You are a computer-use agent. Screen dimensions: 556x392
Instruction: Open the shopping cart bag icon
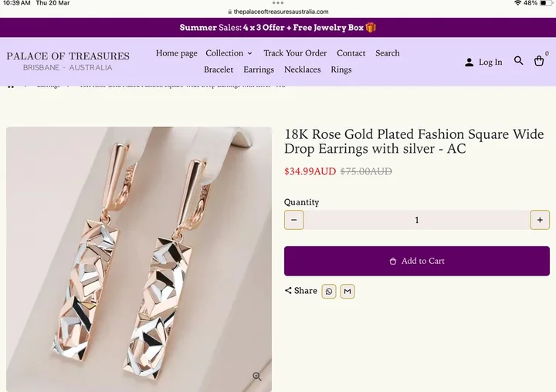click(539, 61)
